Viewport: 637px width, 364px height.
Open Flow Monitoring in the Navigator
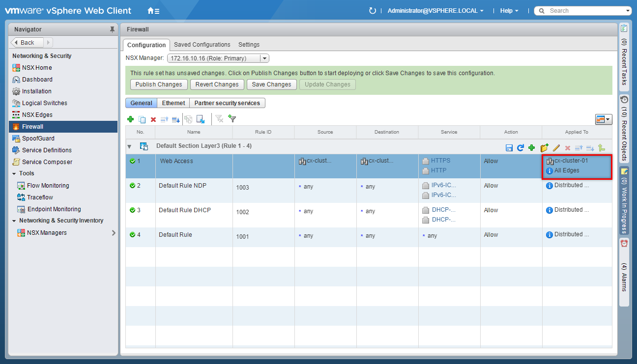click(x=48, y=186)
